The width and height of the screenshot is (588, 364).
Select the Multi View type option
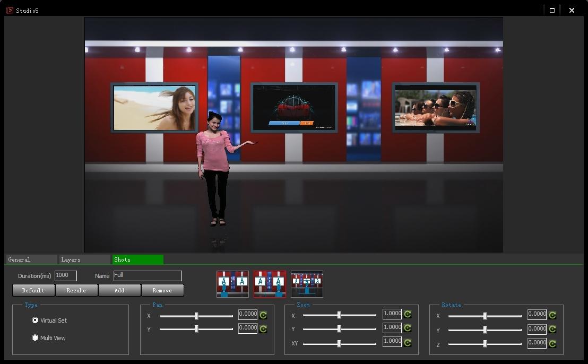pyautogui.click(x=36, y=338)
